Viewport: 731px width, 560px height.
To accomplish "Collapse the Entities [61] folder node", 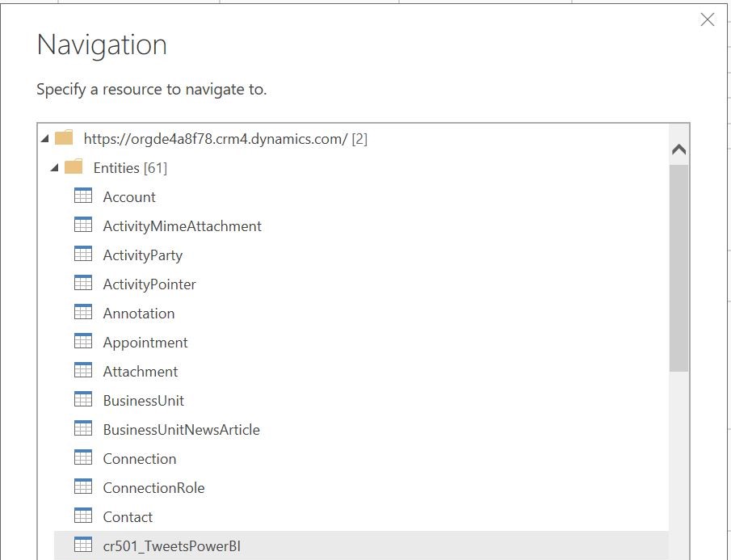I will pos(55,167).
